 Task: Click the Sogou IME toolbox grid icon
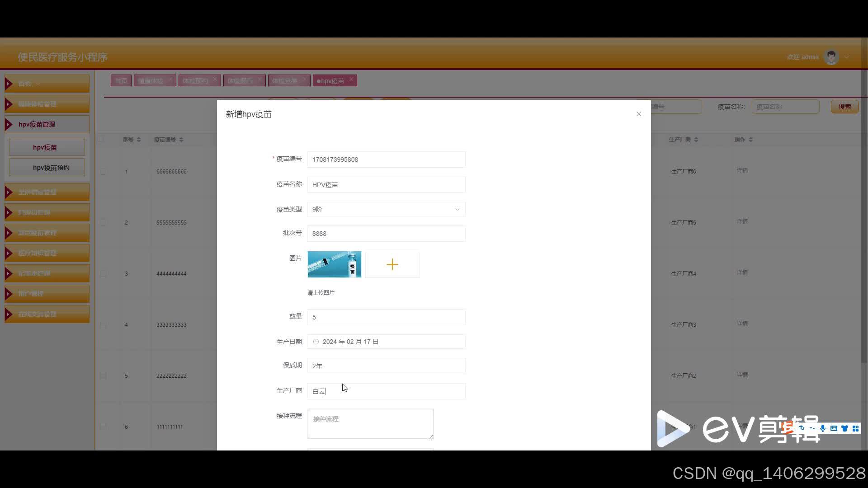point(855,428)
